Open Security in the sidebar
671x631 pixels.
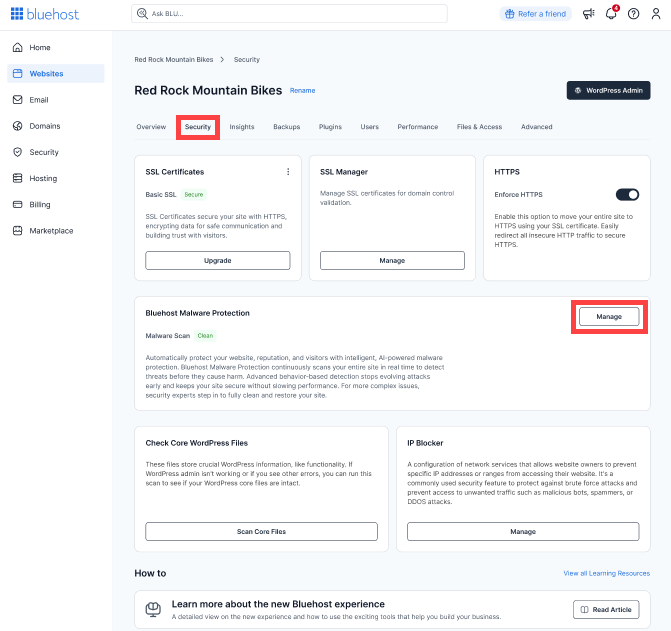56,152
